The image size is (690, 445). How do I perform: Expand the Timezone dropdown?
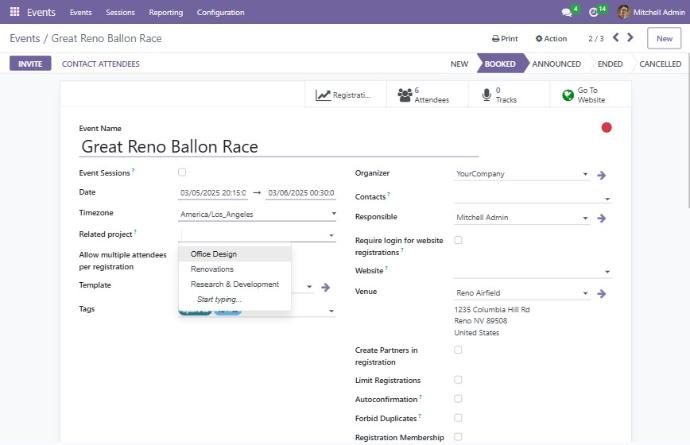332,214
